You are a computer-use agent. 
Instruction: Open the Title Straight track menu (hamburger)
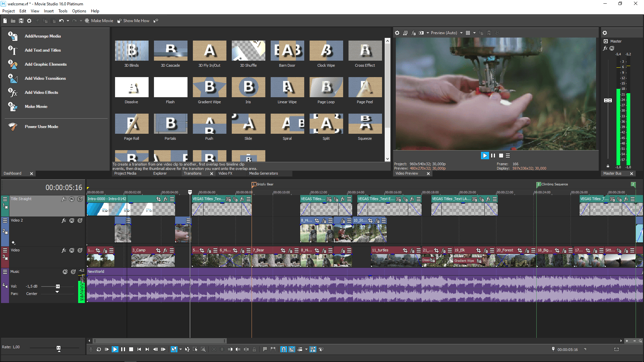[x=5, y=199]
